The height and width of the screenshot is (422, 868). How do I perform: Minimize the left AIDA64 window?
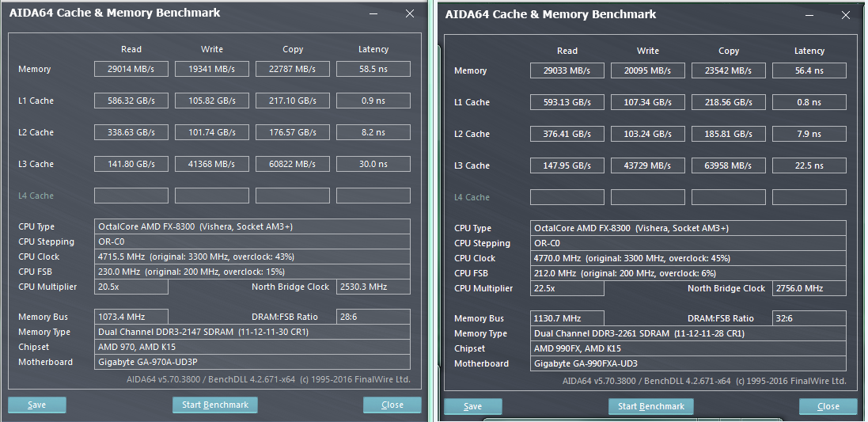374,13
